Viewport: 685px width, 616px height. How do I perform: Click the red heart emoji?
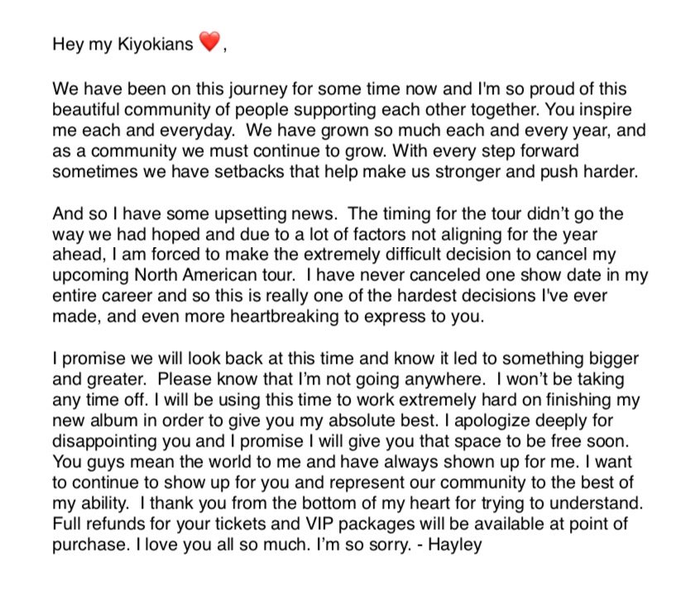pyautogui.click(x=209, y=41)
